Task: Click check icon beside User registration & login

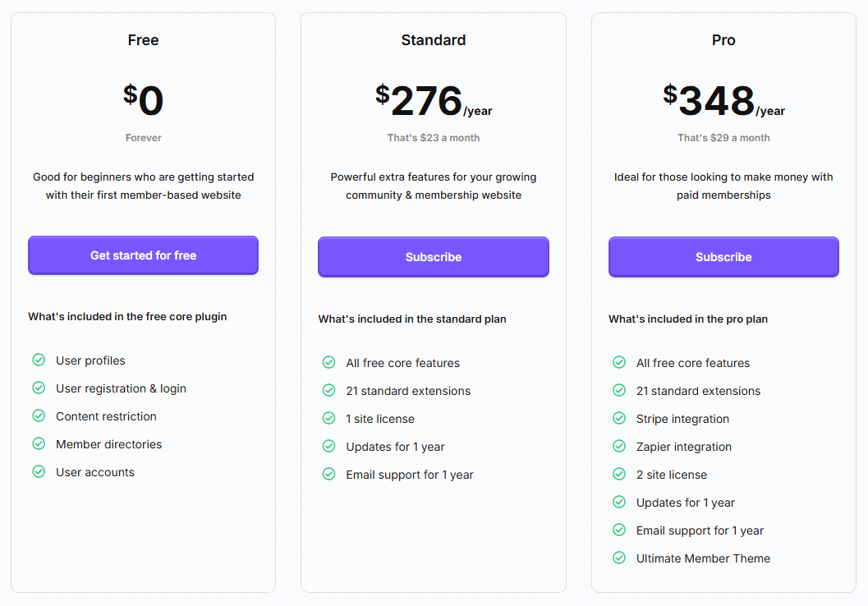Action: click(x=39, y=388)
